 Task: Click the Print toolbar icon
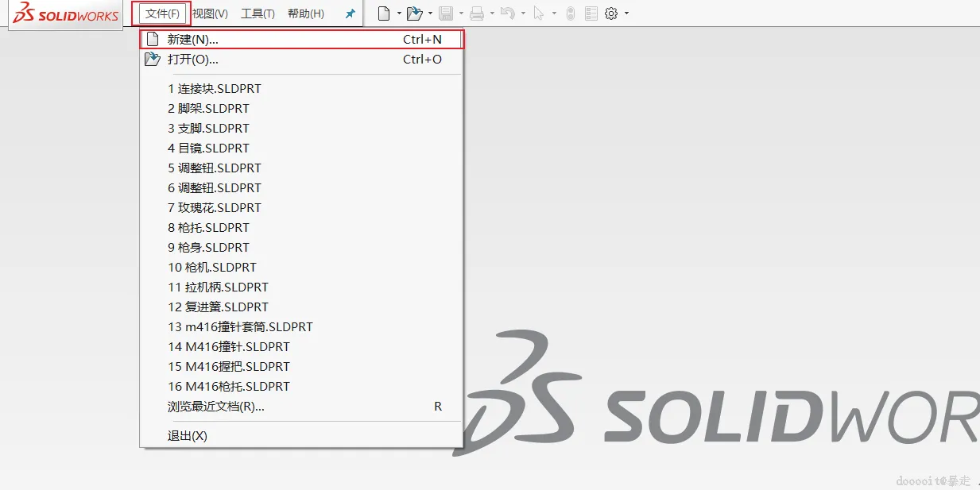coord(477,14)
